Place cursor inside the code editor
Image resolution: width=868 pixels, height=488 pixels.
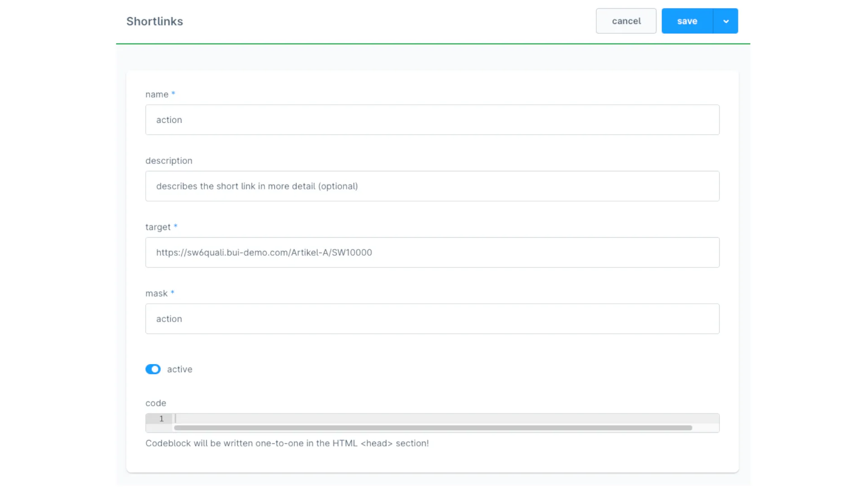[407, 419]
